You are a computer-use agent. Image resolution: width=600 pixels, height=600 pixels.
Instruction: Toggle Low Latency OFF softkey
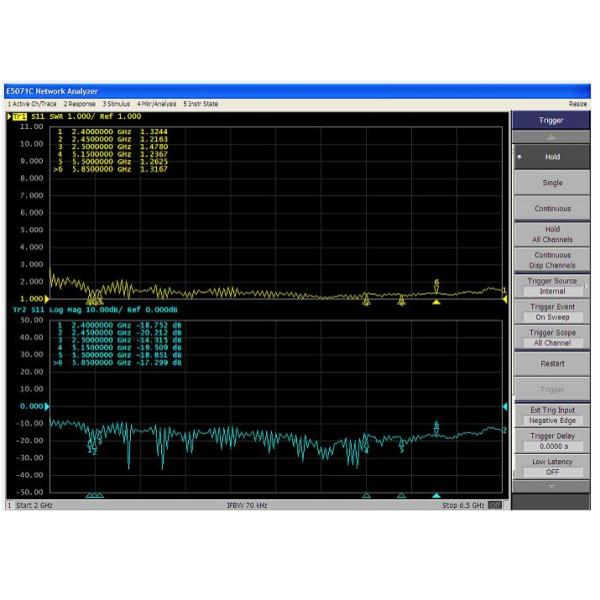coord(552,466)
